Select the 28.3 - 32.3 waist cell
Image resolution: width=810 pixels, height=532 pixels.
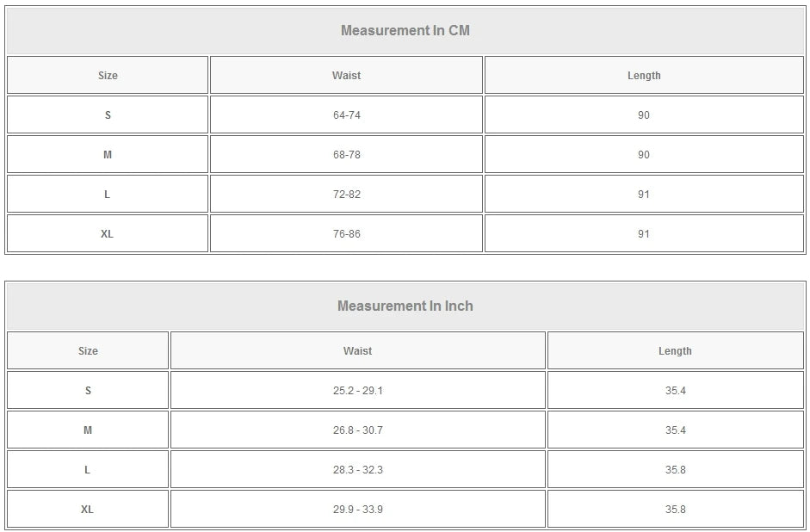click(x=357, y=470)
